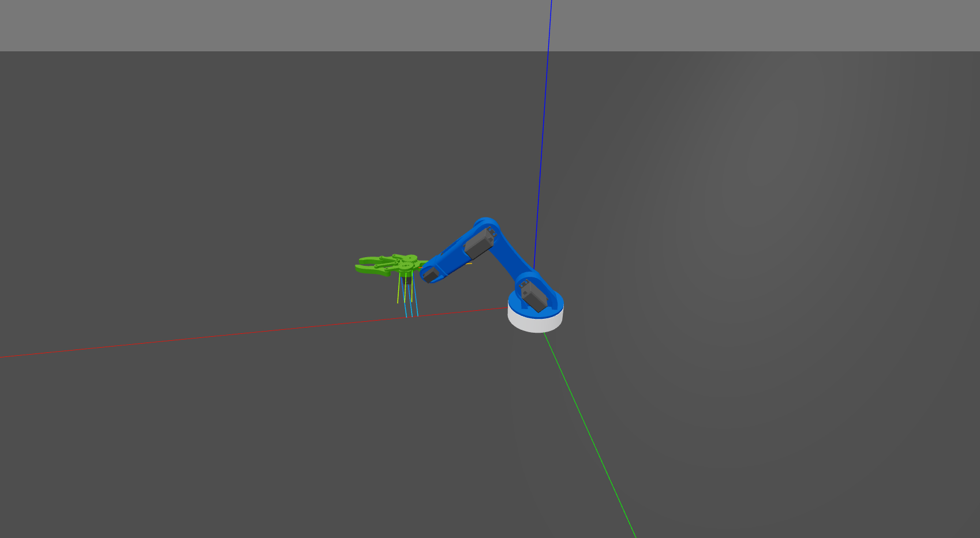This screenshot has height=538, width=980.
Task: Click the small yellow marker beside the forearm
Action: [470, 264]
